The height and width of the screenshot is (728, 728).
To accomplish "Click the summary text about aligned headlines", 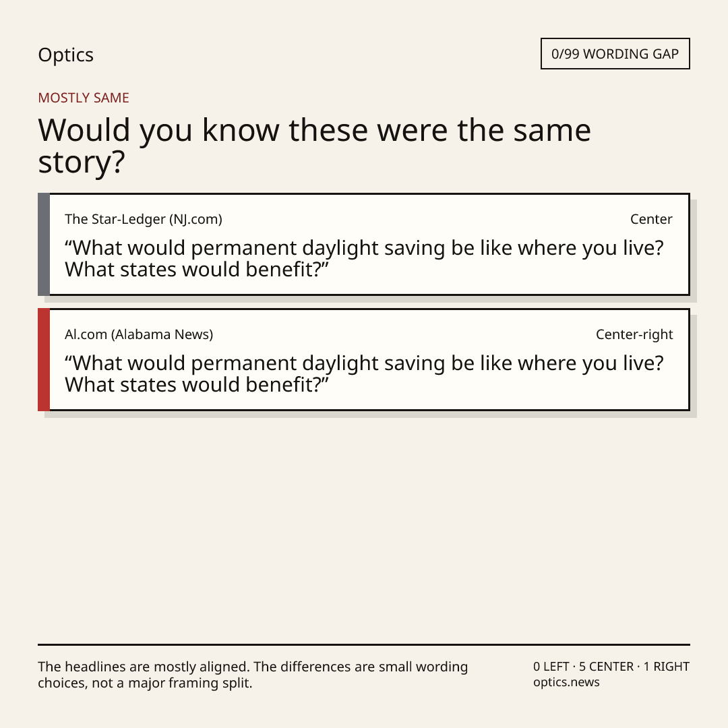I will [x=253, y=675].
